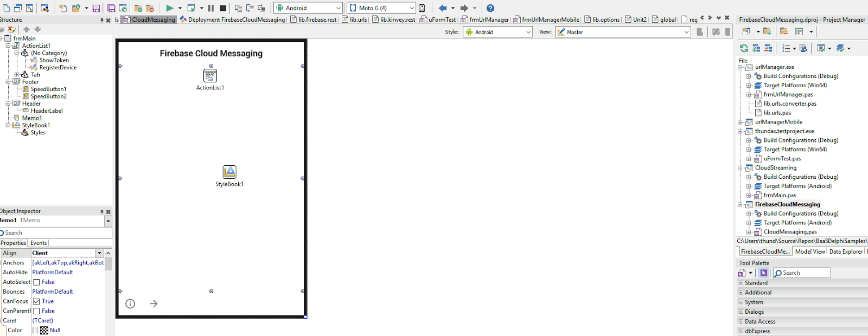Click the Open Project folder icon

(x=76, y=8)
